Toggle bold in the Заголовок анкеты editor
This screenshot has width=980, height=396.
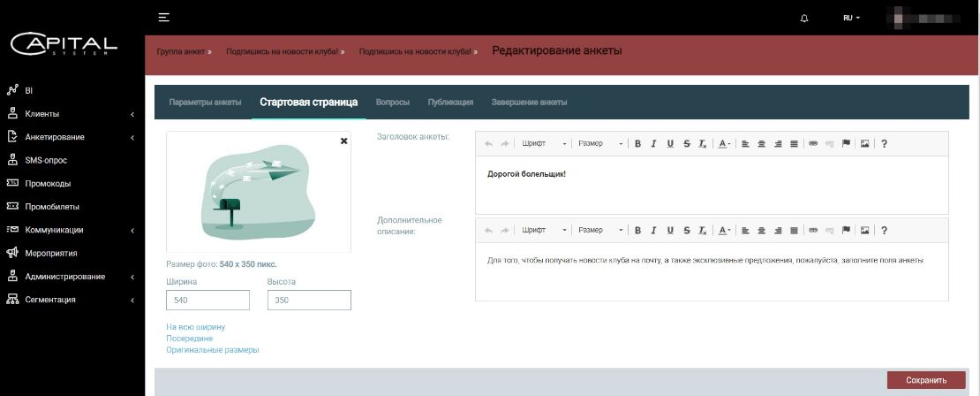pos(638,143)
